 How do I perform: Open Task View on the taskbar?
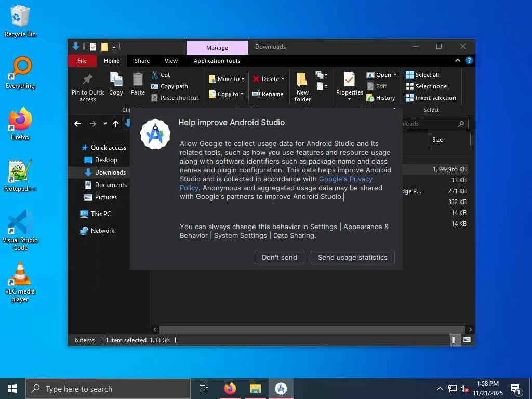click(x=203, y=389)
